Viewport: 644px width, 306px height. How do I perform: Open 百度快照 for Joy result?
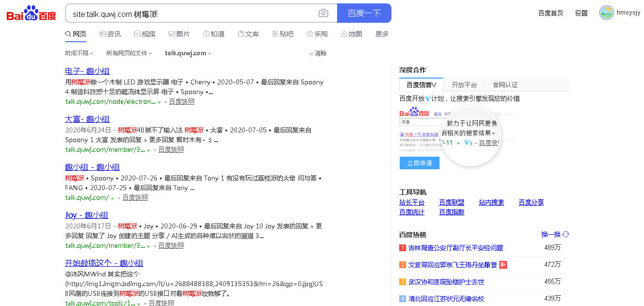coord(171,245)
